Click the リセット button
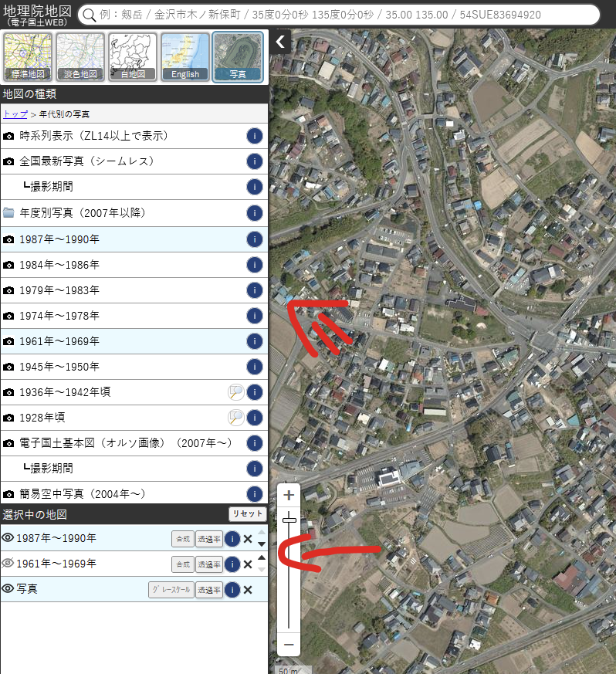 pos(247,514)
